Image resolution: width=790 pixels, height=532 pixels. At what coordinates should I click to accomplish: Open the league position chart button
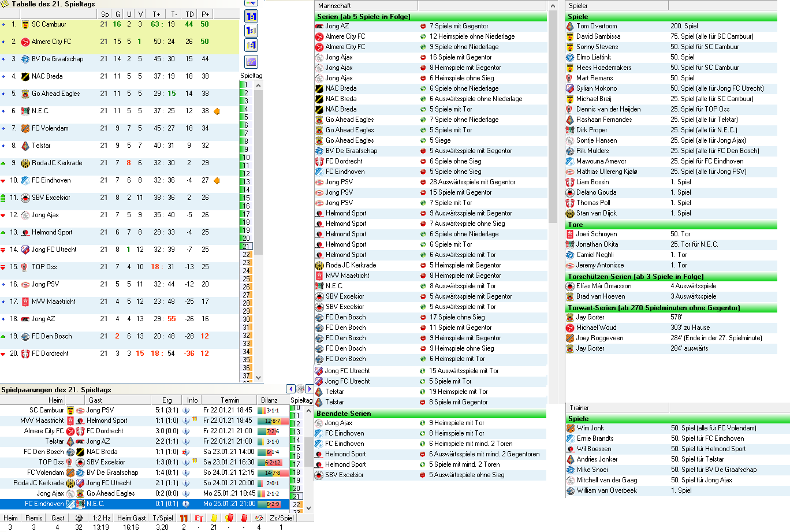(251, 62)
